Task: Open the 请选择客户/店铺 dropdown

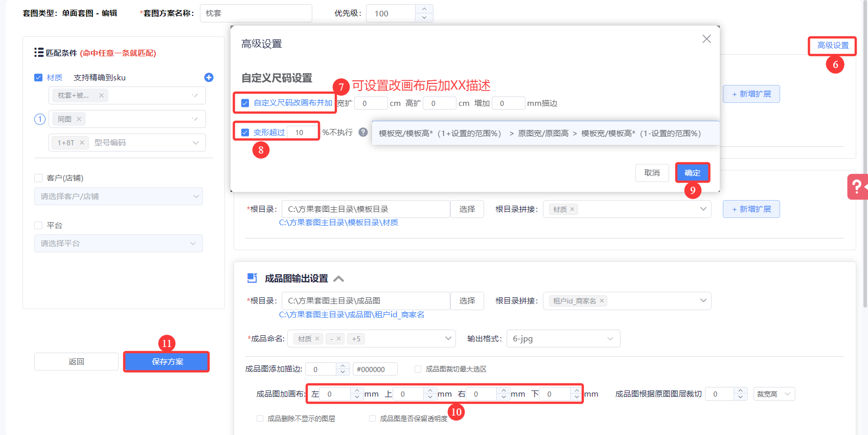Action: (119, 197)
